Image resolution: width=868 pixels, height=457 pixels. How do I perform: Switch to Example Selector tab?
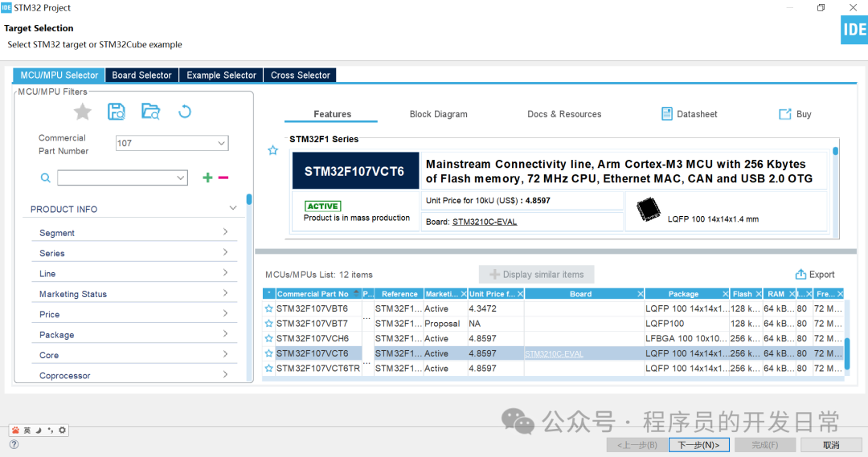click(222, 75)
